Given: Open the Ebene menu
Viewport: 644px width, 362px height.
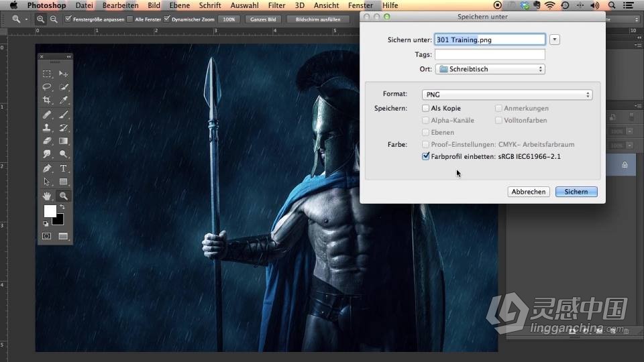Looking at the screenshot, I should pyautogui.click(x=180, y=5).
